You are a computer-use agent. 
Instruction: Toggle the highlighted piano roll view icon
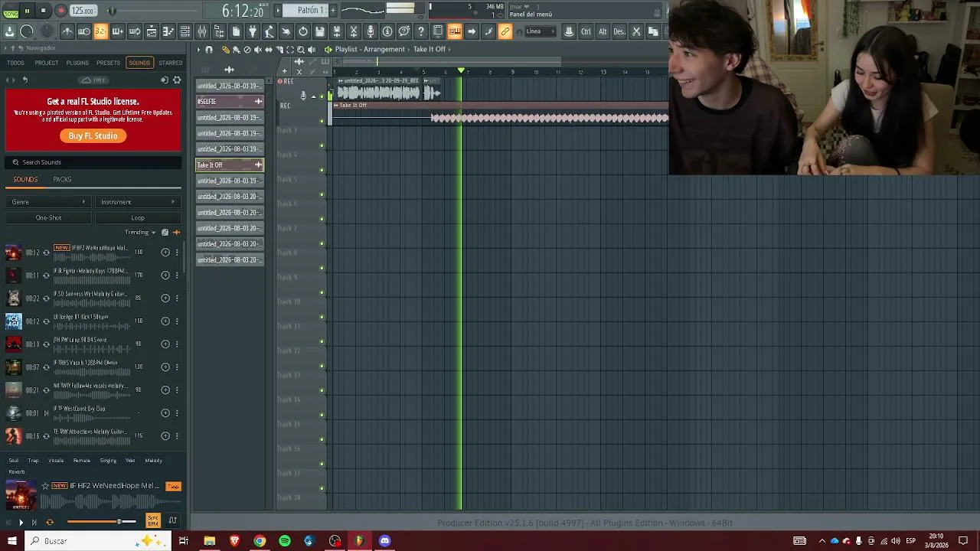tap(455, 31)
